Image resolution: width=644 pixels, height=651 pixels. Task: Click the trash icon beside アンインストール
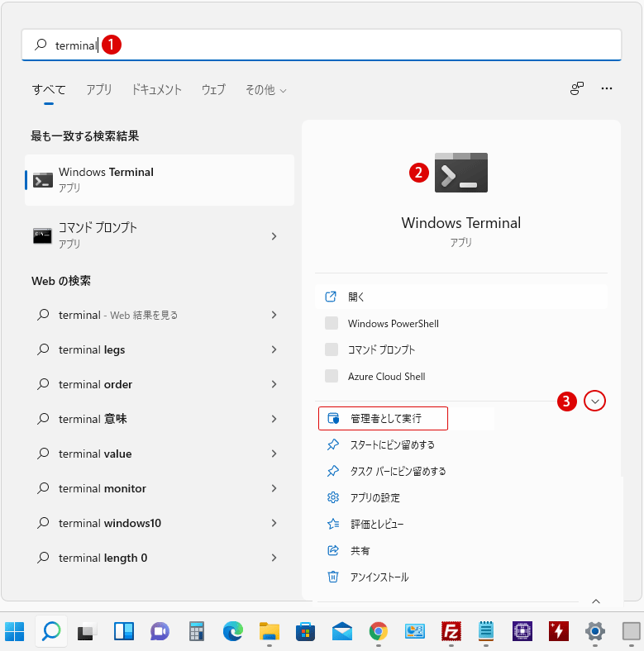click(x=333, y=577)
